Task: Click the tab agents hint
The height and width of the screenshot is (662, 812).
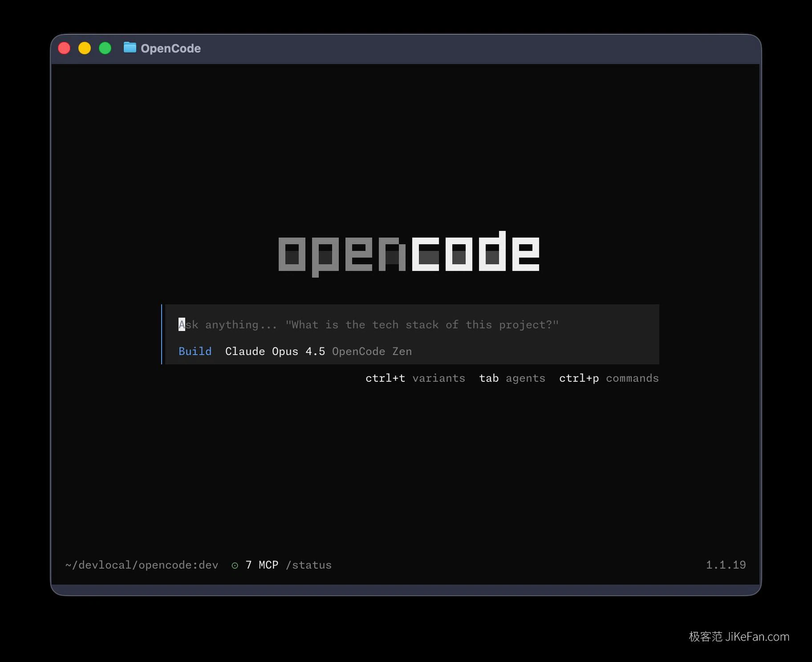Action: pyautogui.click(x=512, y=378)
